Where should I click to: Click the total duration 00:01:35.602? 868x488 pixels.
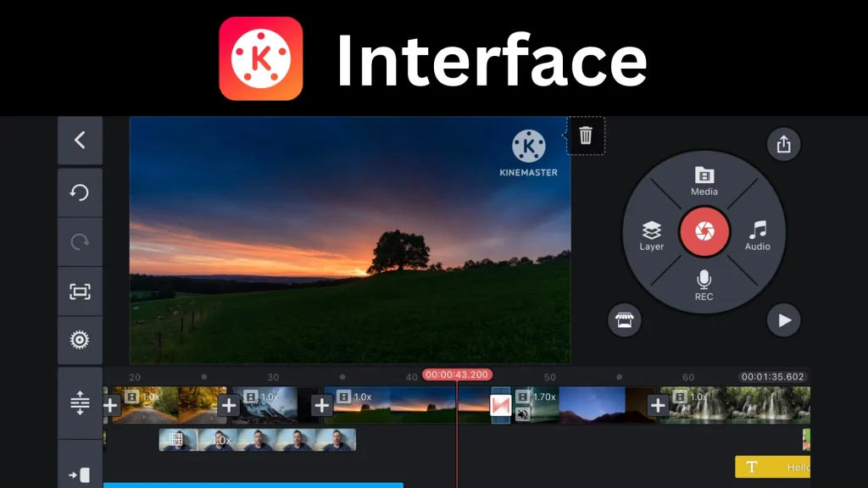772,377
